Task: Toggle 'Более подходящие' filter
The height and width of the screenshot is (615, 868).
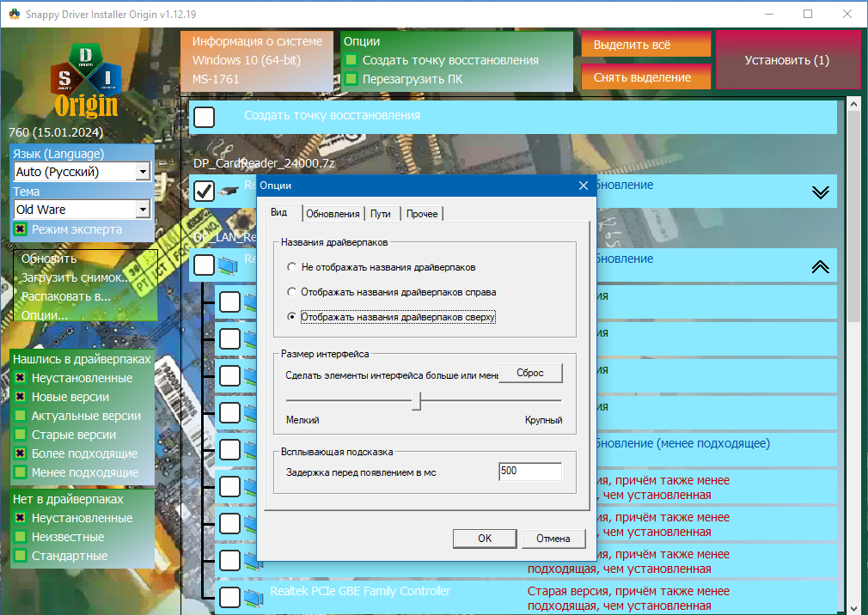Action: 21,453
